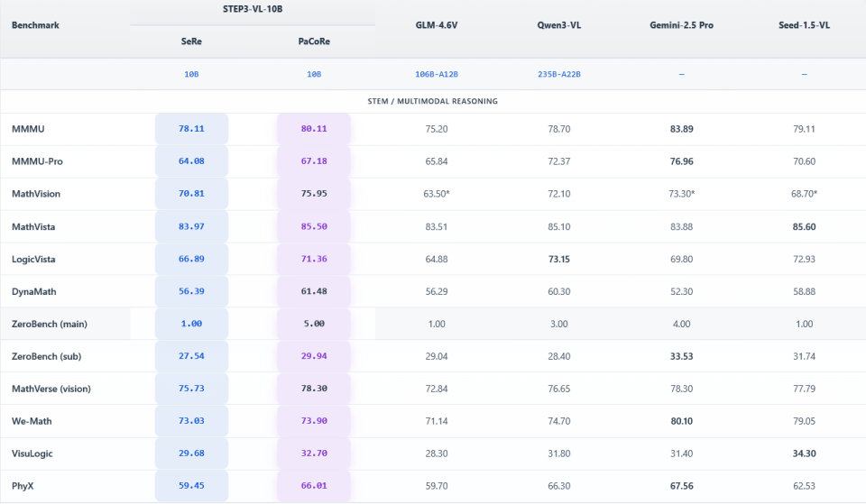This screenshot has height=504, width=866.
Task: Select Seed-1.5-VL MMMU score 79.11
Action: click(x=804, y=129)
